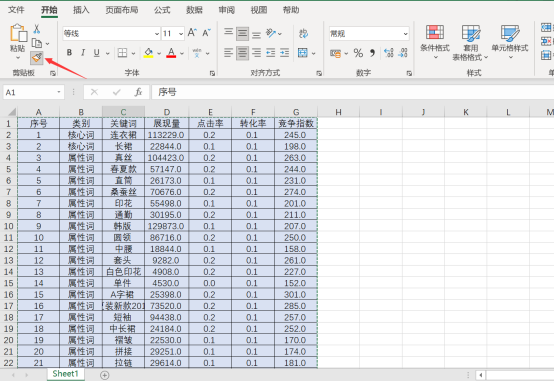Viewport: 554px width, 382px height.
Task: Apply red font color A
Action: (x=171, y=53)
